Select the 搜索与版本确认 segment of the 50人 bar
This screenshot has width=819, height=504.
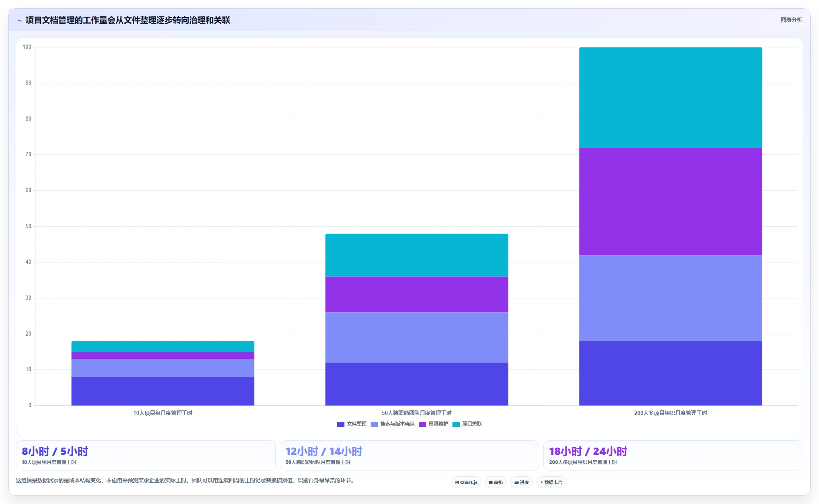[x=417, y=338]
